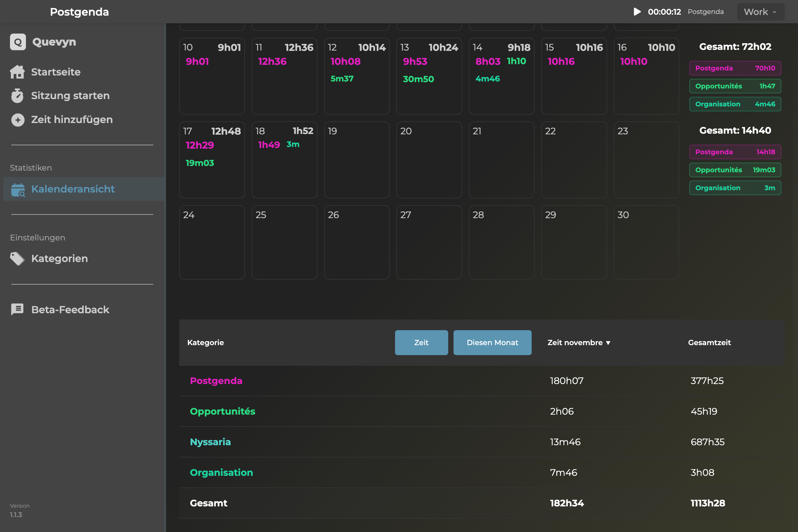Image resolution: width=798 pixels, height=532 pixels.
Task: Select calendar day 12 cell
Action: (x=356, y=76)
